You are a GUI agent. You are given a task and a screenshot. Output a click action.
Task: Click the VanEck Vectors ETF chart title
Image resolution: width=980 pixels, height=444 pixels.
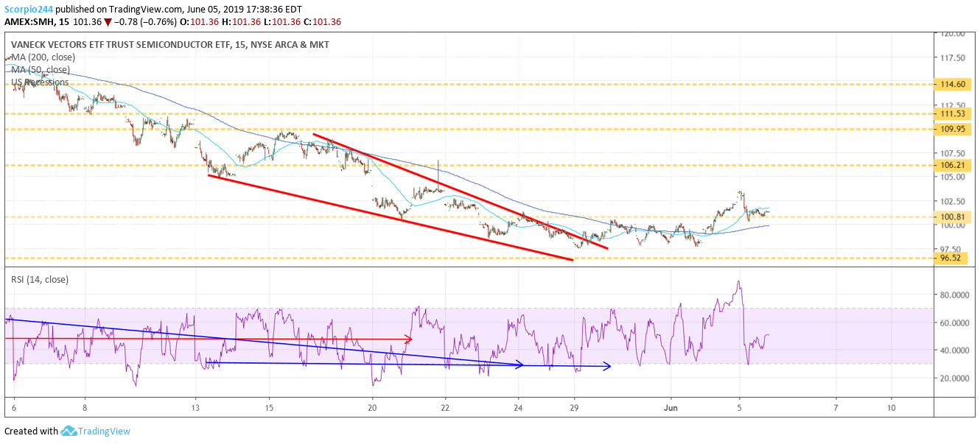click(169, 45)
